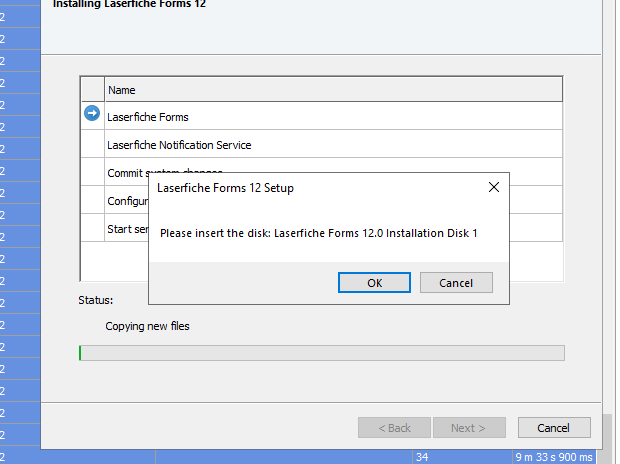620x464 pixels.
Task: Cancel the installer wizard at the bottom
Action: (x=554, y=428)
